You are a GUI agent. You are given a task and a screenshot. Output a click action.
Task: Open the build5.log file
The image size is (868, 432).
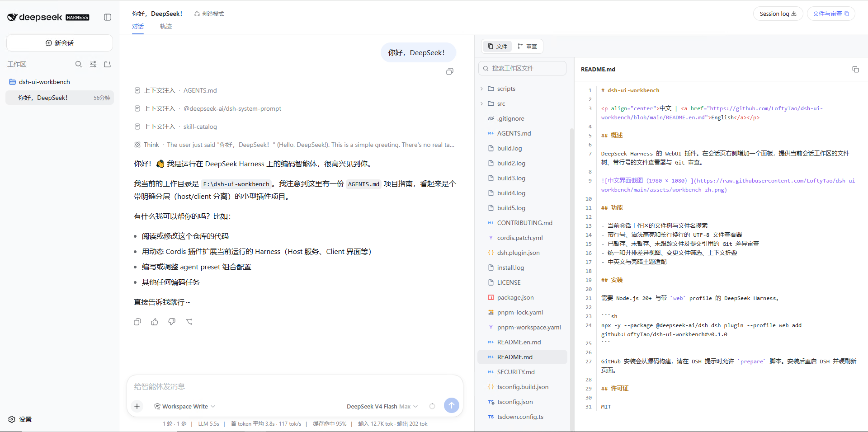pos(522,208)
